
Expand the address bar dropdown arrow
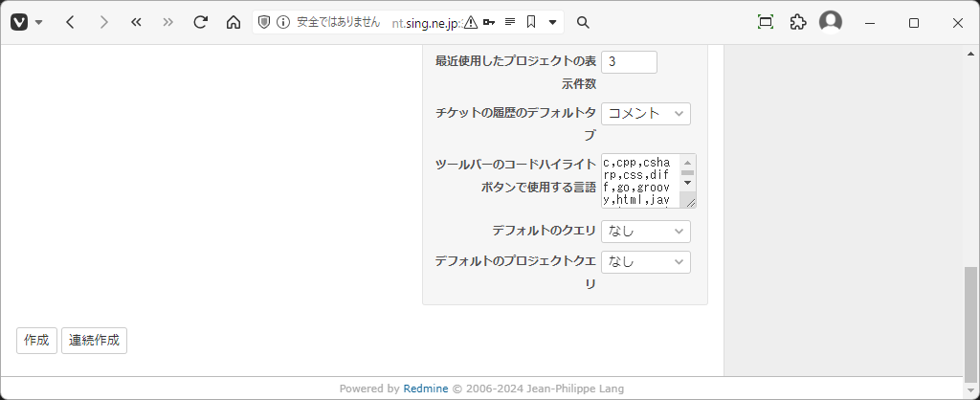552,23
